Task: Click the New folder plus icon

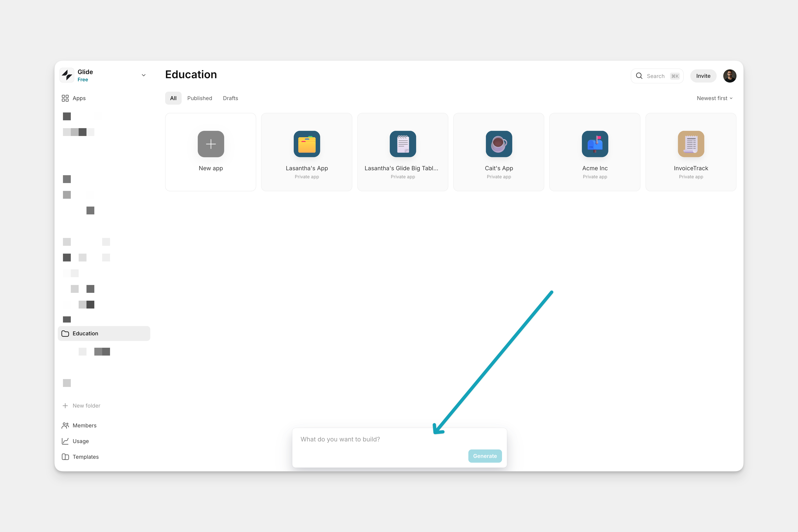Action: tap(65, 406)
